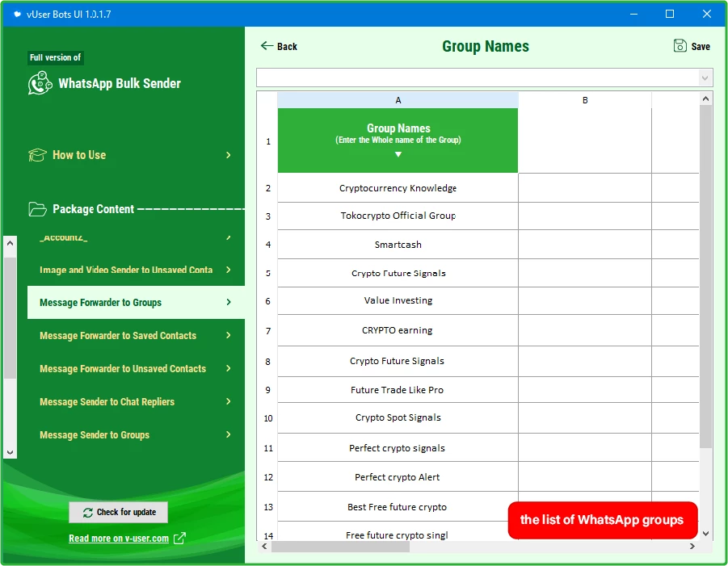Click the Perfect crypto Alert cell
This screenshot has width=728, height=566.
coord(398,477)
